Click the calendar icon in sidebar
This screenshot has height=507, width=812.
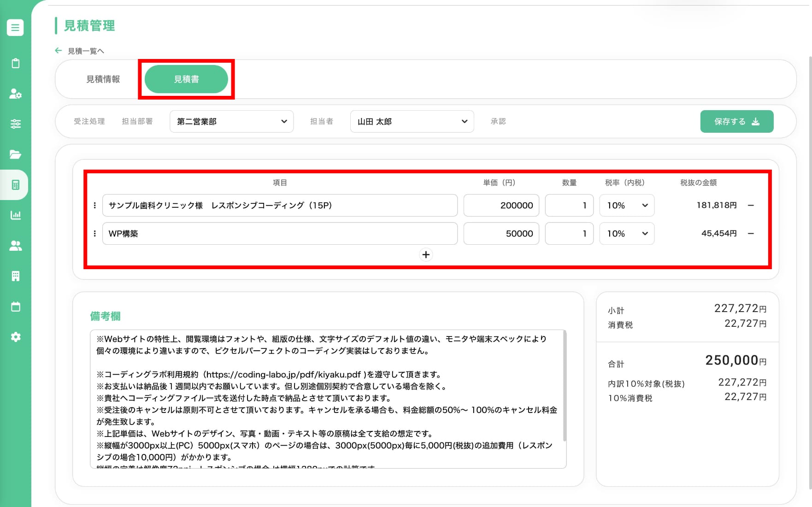pyautogui.click(x=16, y=307)
